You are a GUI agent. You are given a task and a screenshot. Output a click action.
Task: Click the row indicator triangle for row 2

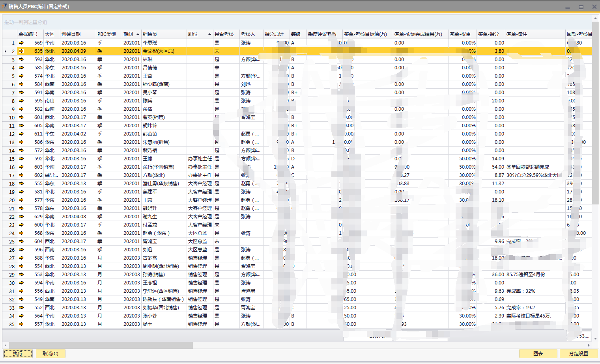[x=5, y=51]
